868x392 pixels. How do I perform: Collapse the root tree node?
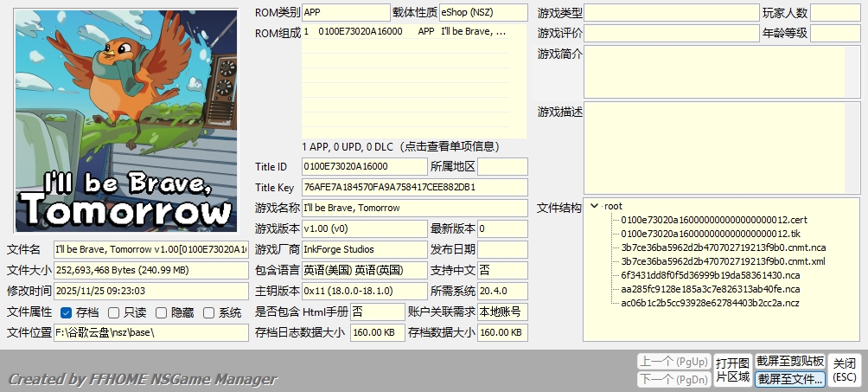click(594, 206)
